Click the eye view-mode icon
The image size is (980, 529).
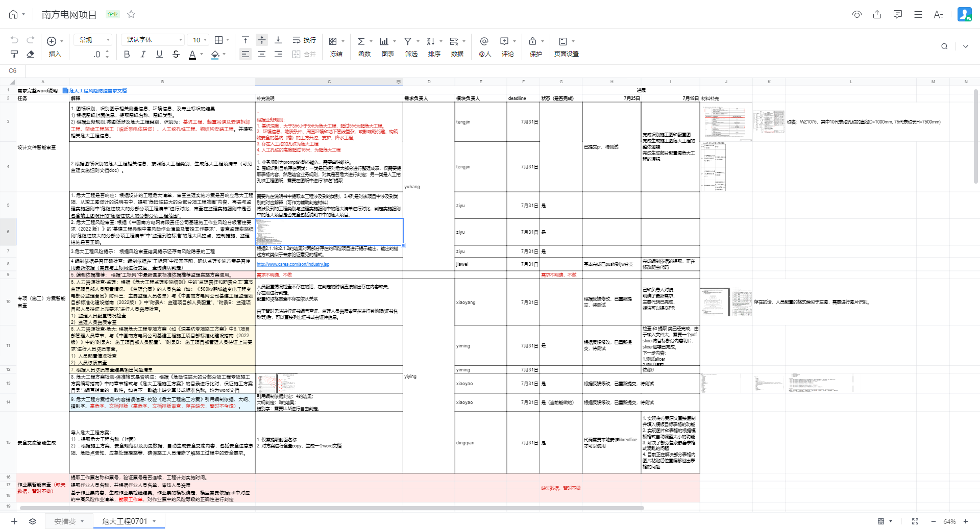[x=857, y=14]
